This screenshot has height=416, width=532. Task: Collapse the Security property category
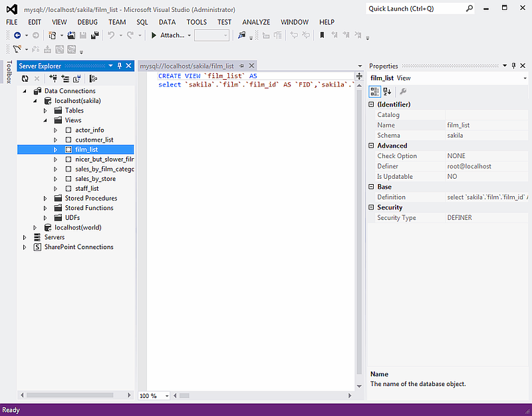pyautogui.click(x=372, y=207)
